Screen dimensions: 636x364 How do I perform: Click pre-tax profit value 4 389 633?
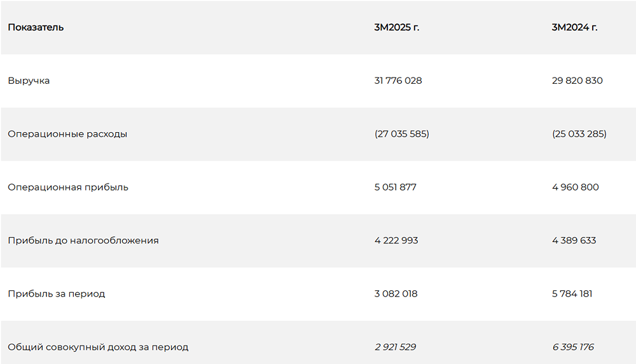click(x=574, y=241)
